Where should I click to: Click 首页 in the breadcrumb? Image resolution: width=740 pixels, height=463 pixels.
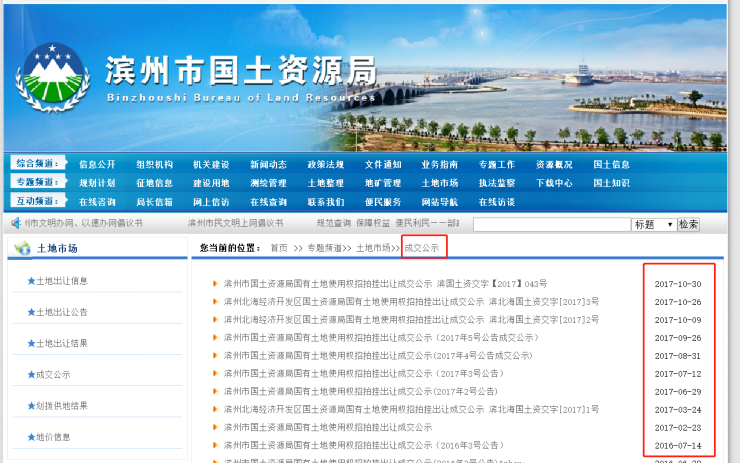279,248
